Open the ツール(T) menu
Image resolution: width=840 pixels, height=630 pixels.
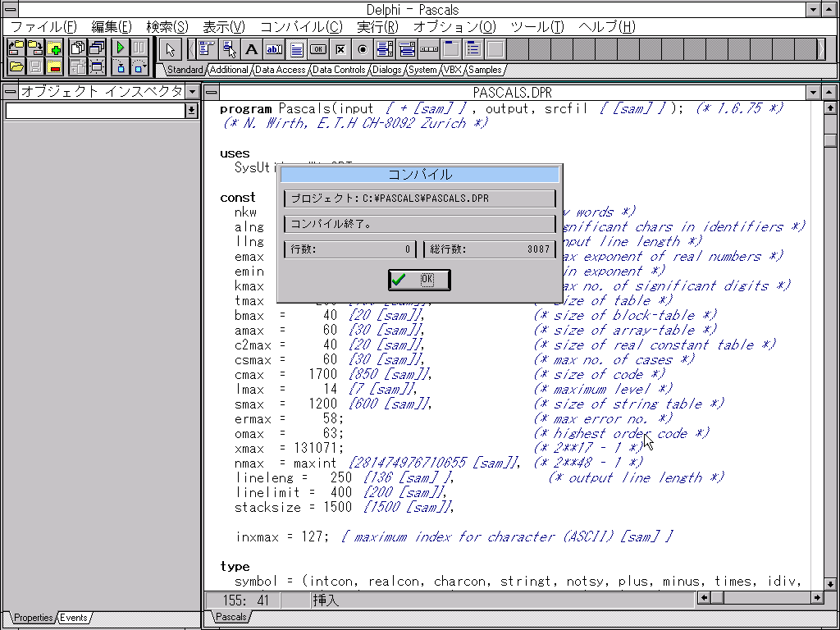(538, 27)
